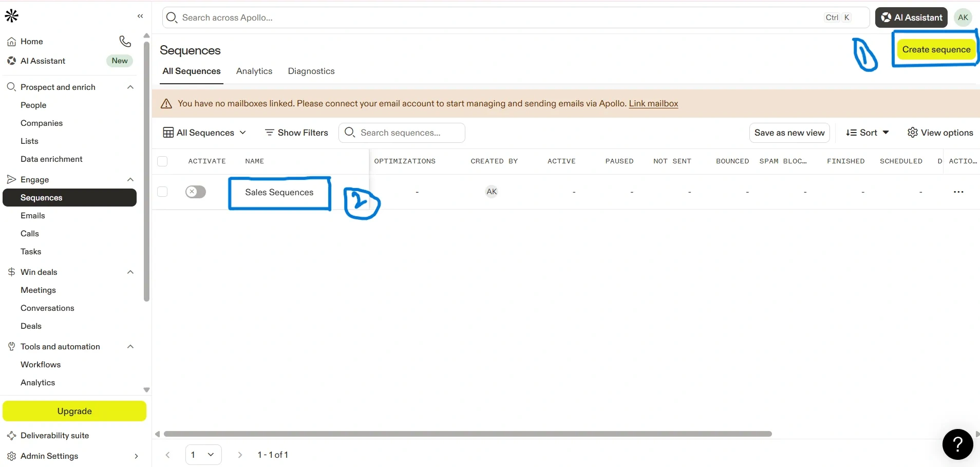This screenshot has width=980, height=467.
Task: Click the horizontal table scrollbar
Action: click(x=467, y=434)
